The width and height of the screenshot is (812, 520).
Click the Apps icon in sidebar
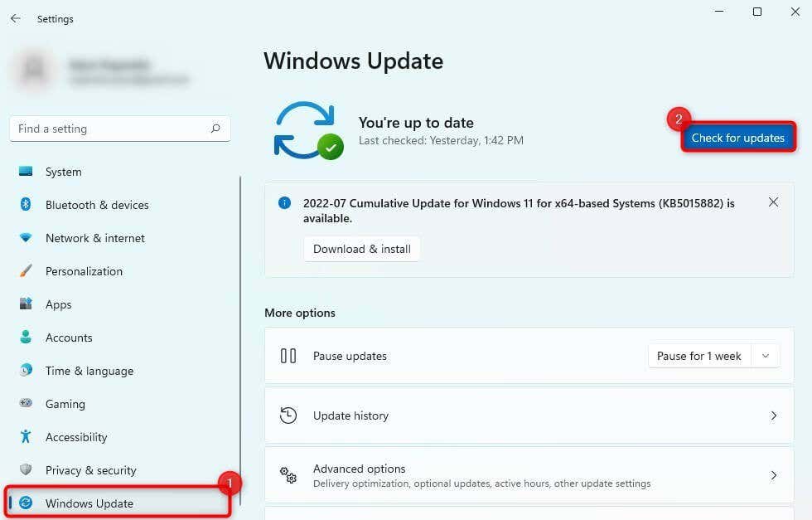(x=26, y=304)
